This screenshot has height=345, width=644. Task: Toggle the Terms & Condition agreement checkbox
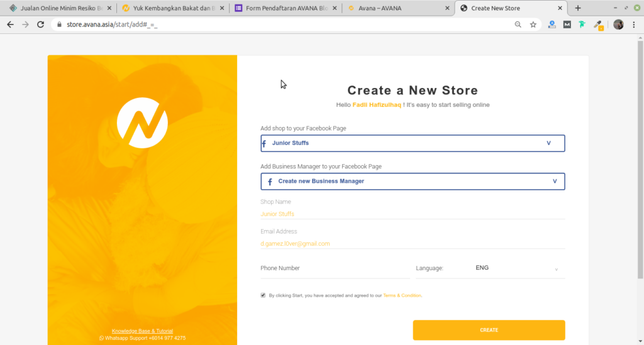point(263,295)
